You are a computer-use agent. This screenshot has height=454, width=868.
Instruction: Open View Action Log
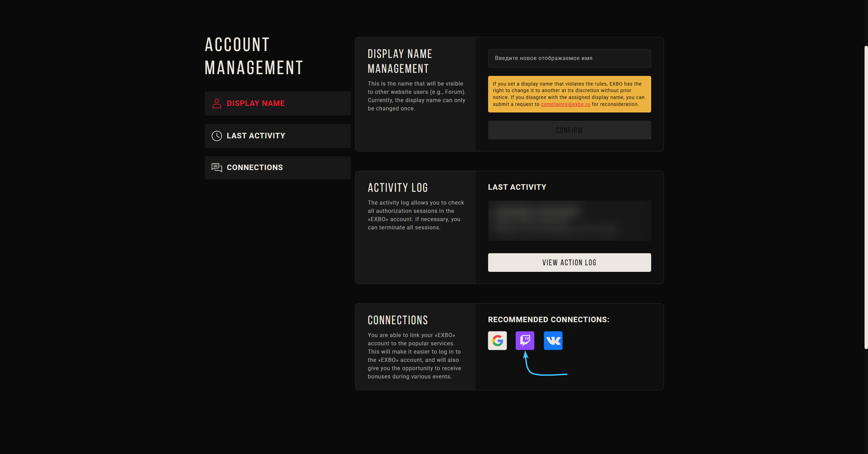click(x=569, y=263)
